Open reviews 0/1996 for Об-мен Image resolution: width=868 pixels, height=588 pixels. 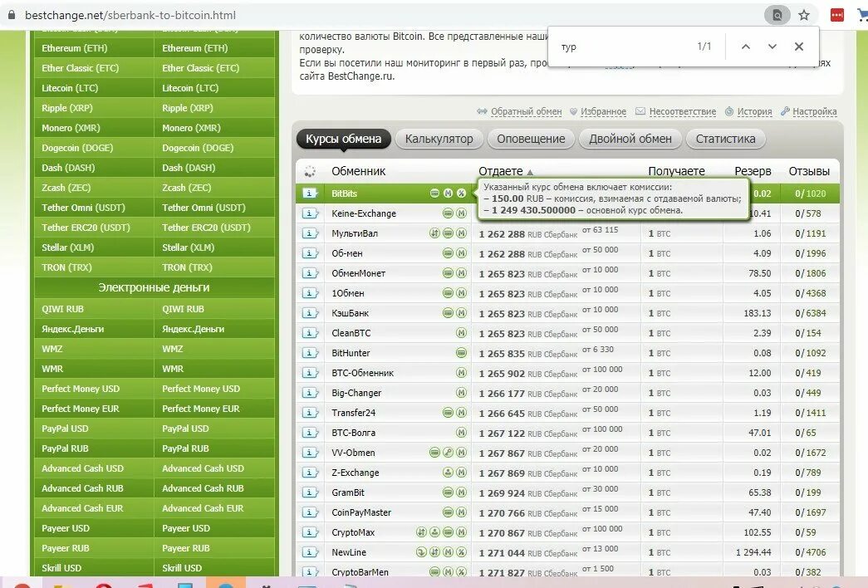(x=811, y=253)
